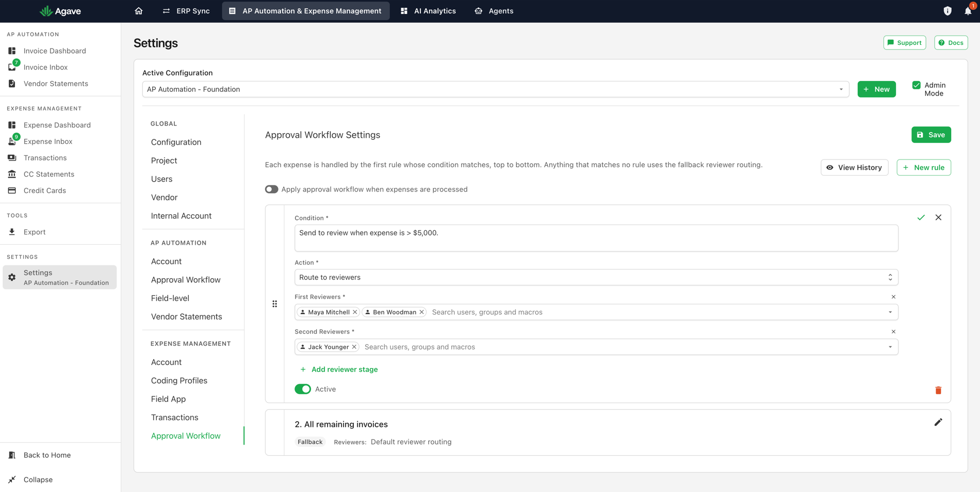Open Invoice Inbox from sidebar
The image size is (980, 492).
[x=45, y=67]
